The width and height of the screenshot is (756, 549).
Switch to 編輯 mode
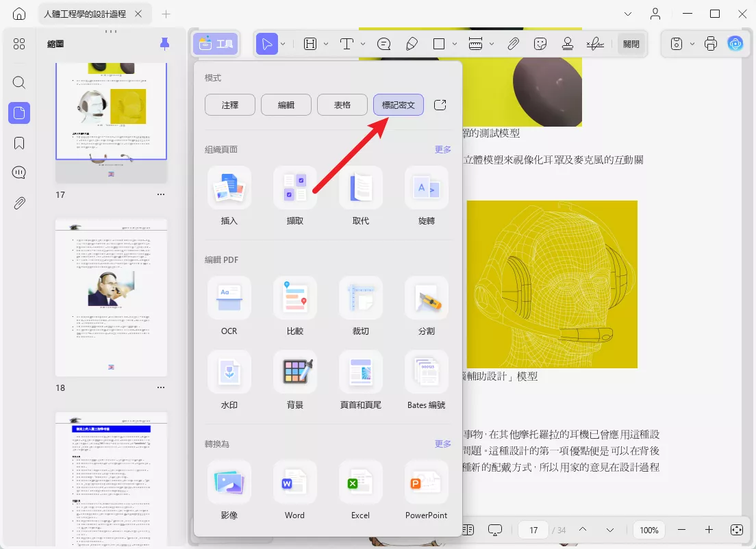click(286, 105)
